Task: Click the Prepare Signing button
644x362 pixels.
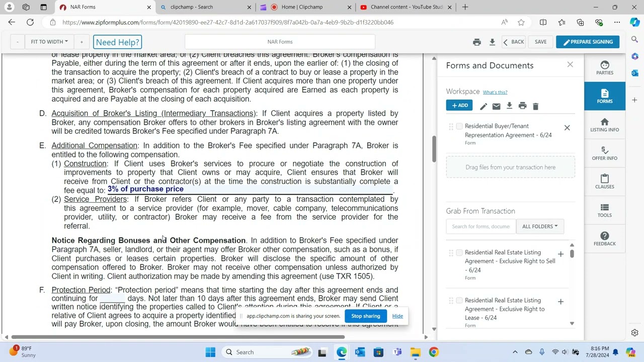Action: (588, 42)
